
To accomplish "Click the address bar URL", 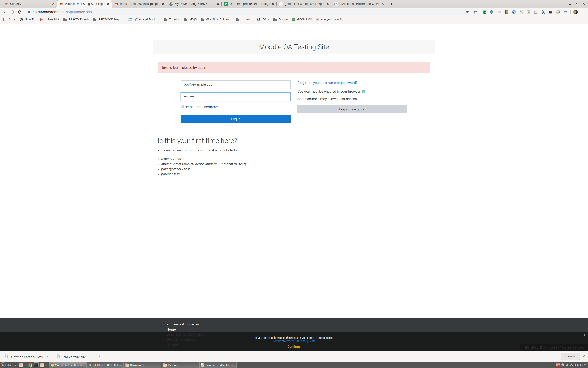I will pos(62,12).
